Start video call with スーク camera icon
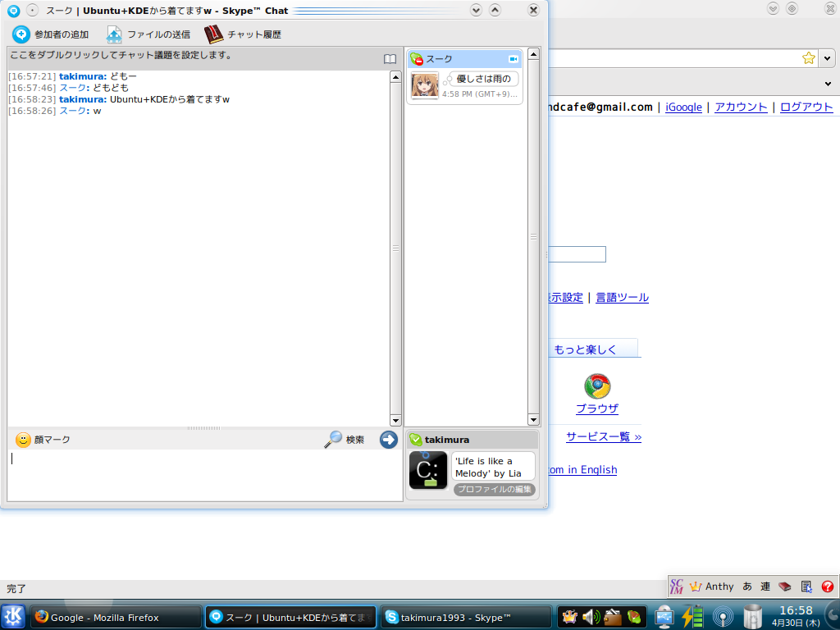Screen dimensions: 840x630 [x=514, y=59]
